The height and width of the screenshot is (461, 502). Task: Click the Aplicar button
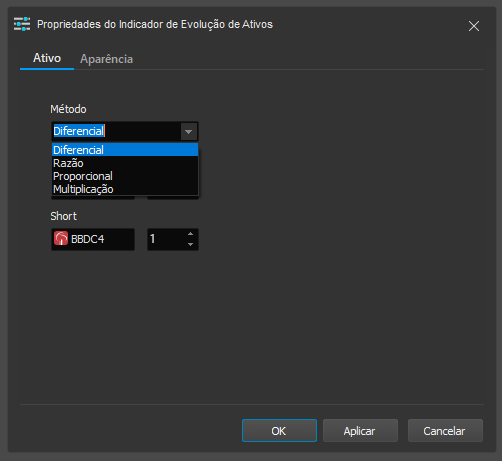[x=360, y=431]
